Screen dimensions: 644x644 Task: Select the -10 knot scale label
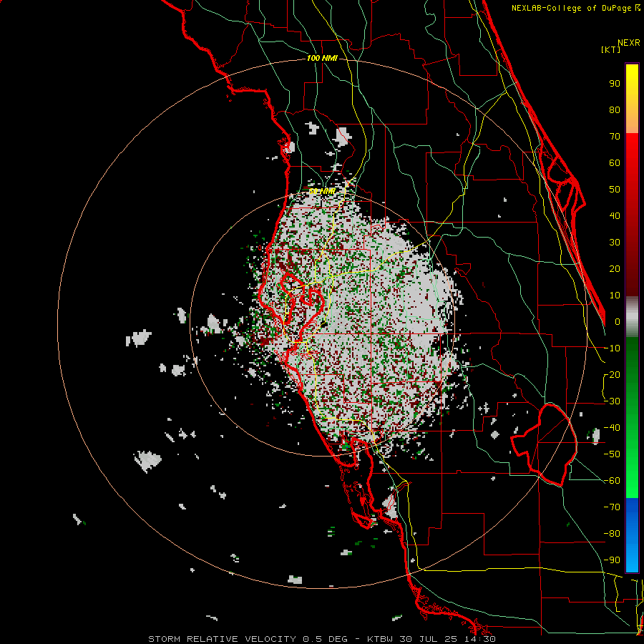point(612,348)
